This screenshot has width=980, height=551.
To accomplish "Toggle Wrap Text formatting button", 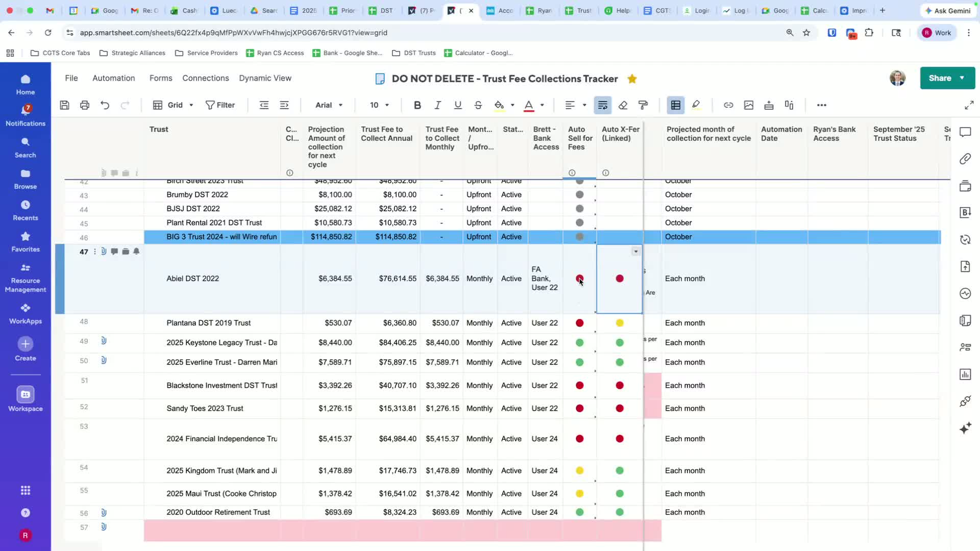I will tap(603, 105).
